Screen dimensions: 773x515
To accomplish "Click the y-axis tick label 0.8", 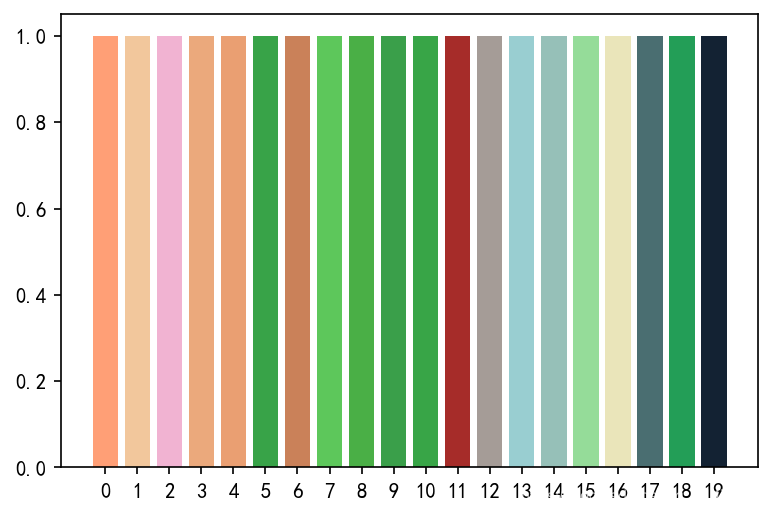I will (31, 123).
